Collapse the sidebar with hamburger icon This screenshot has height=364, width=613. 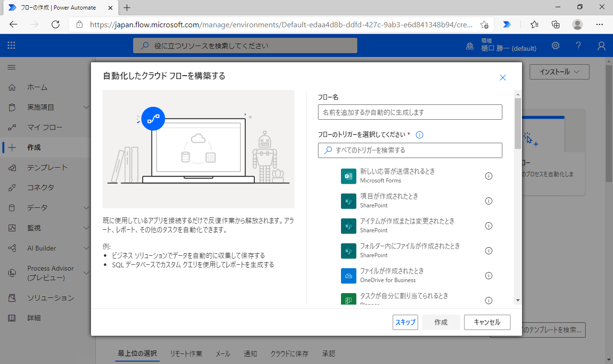[11, 68]
